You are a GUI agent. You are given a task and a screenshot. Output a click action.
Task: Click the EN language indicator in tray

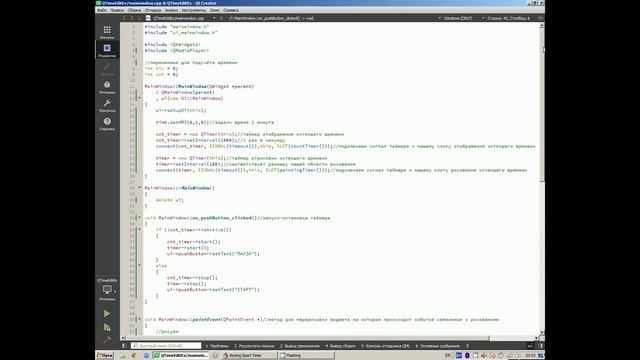pos(448,356)
